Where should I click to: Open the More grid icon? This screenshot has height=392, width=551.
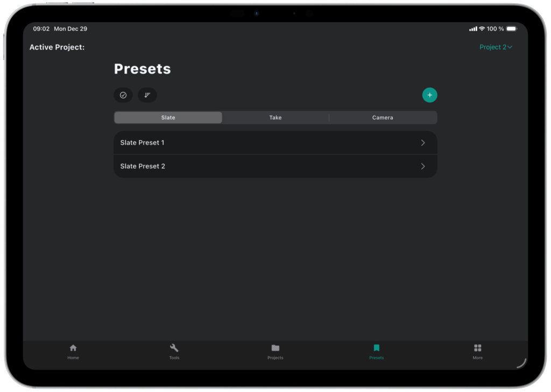tap(477, 348)
